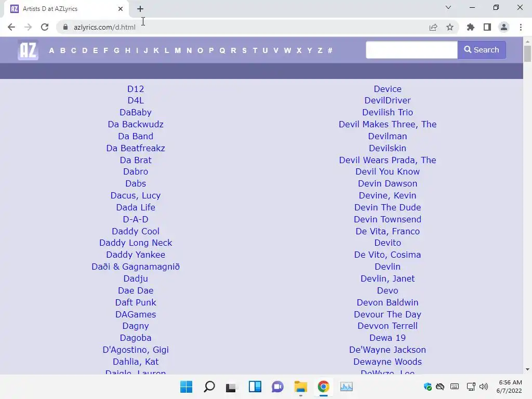Open the share page icon in address bar
This screenshot has width=532, height=399.
(433, 27)
